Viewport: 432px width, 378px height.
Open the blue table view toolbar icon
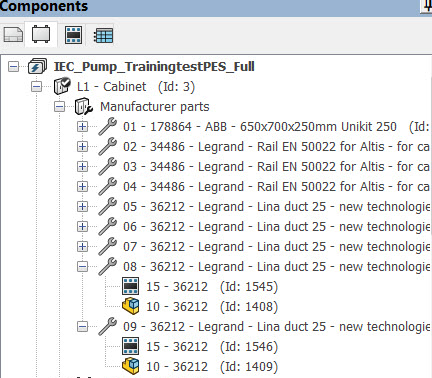pyautogui.click(x=103, y=35)
